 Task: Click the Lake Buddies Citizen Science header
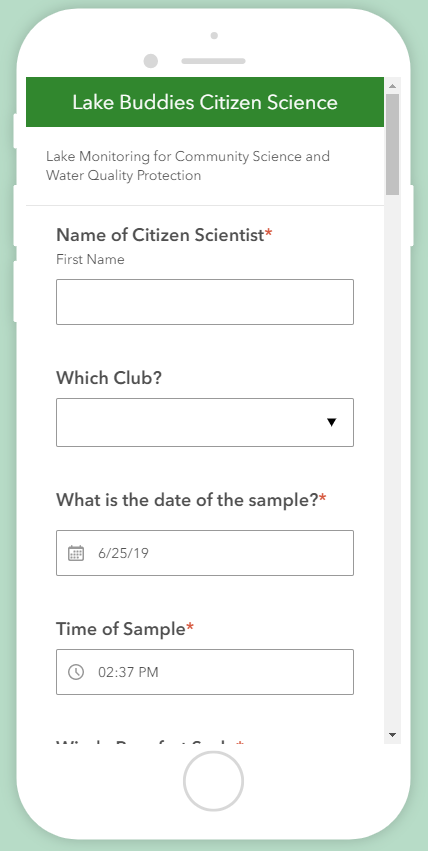[x=205, y=102]
